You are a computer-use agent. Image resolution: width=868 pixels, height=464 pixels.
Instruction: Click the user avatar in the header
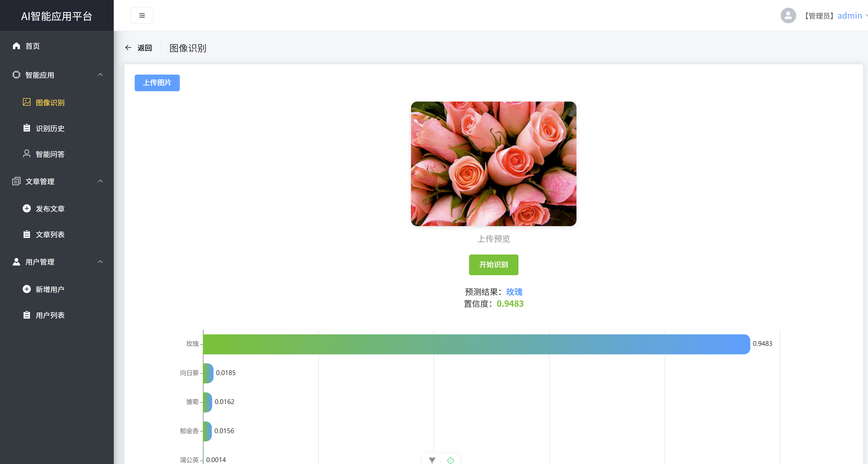[788, 15]
